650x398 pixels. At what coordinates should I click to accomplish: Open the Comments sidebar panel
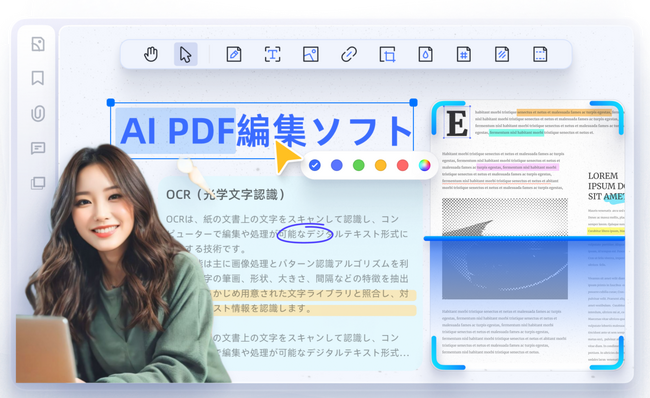[x=38, y=148]
